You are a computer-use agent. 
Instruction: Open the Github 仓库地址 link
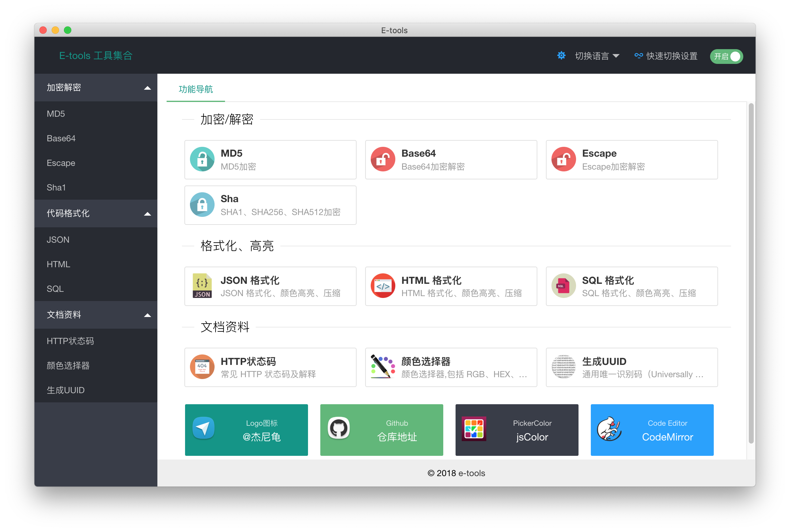pos(381,429)
